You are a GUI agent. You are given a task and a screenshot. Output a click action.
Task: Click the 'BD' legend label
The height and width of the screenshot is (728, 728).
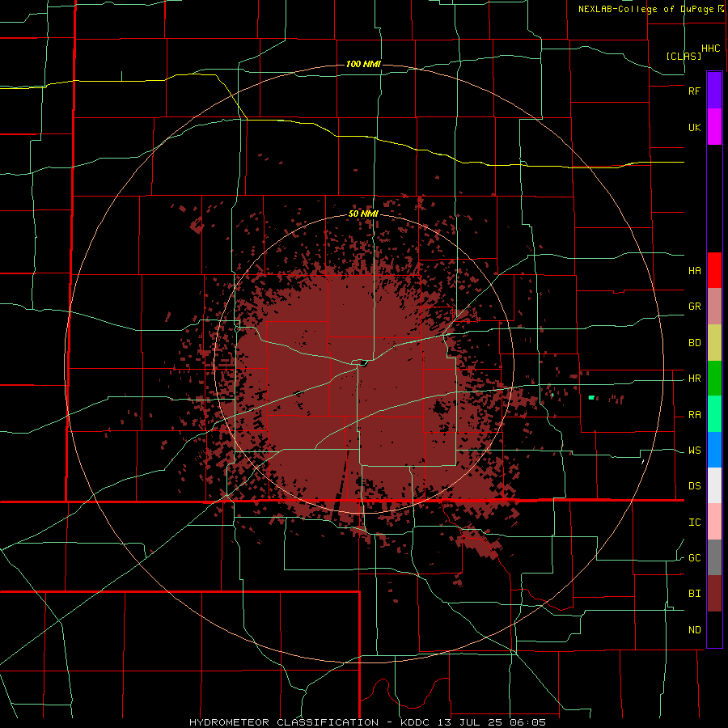click(694, 343)
